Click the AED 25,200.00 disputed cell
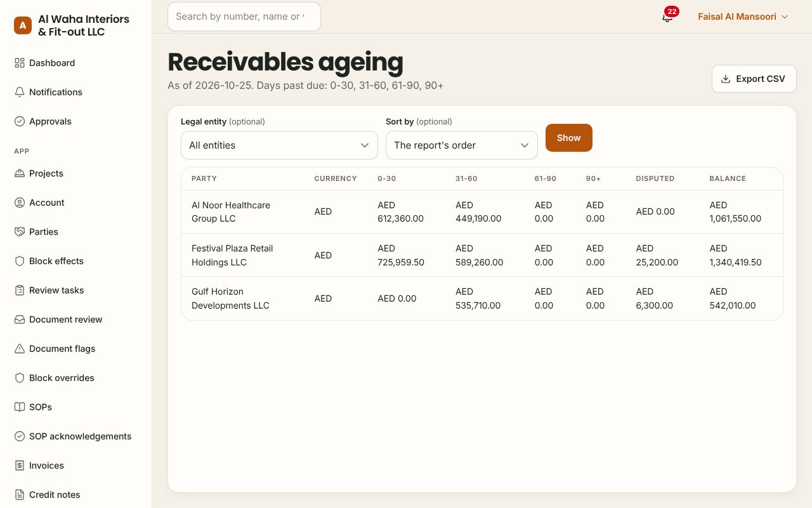This screenshot has width=812, height=508. click(x=657, y=255)
